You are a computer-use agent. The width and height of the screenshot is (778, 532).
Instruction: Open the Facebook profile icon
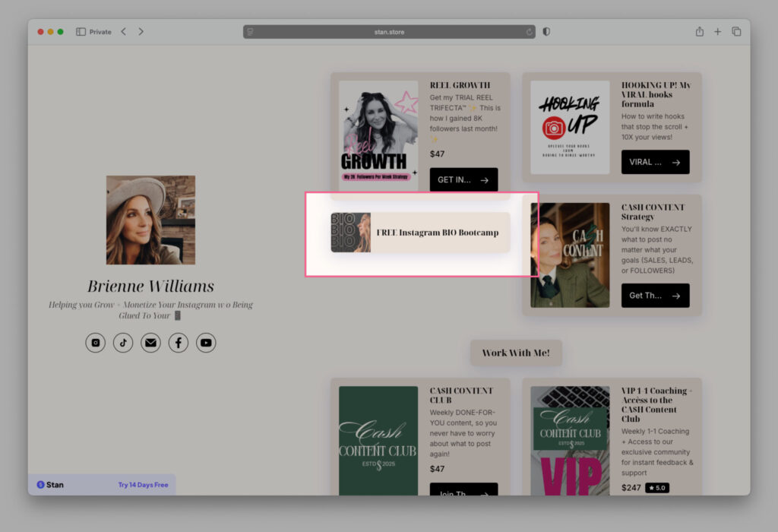pos(178,343)
